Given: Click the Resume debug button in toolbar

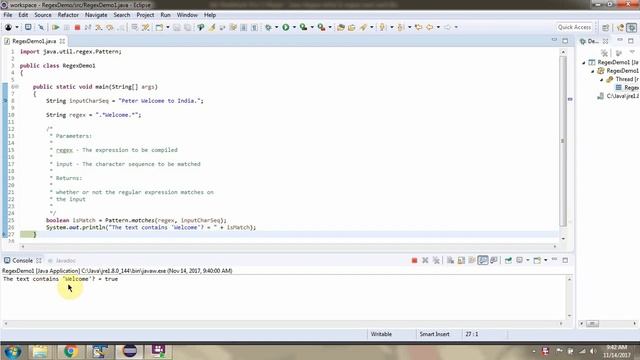Looking at the screenshot, I should [x=56, y=27].
